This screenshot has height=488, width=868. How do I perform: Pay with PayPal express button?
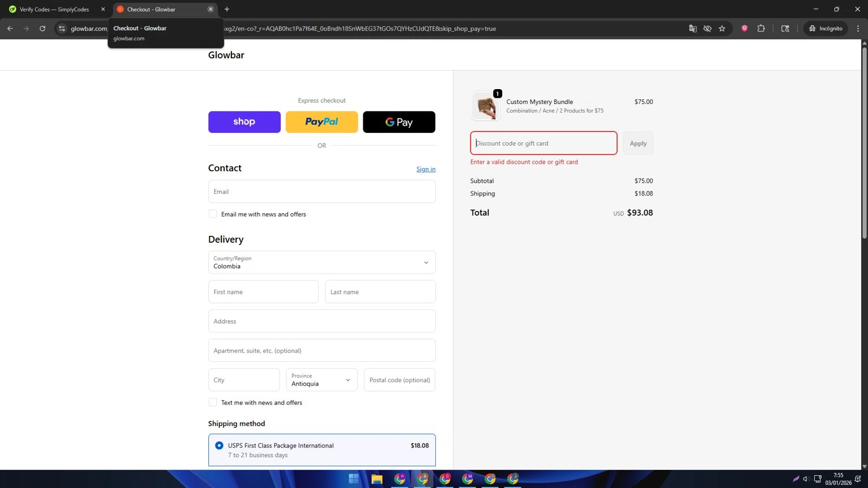point(322,122)
